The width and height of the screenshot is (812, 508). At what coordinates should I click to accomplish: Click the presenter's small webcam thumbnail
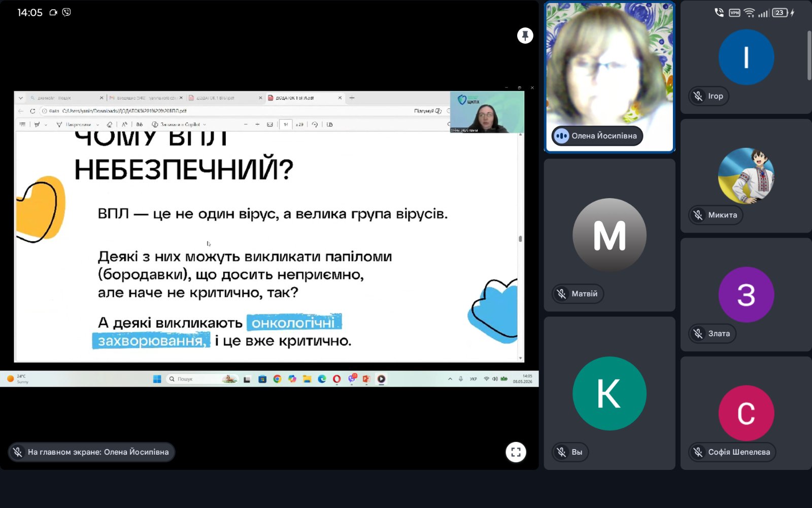487,112
